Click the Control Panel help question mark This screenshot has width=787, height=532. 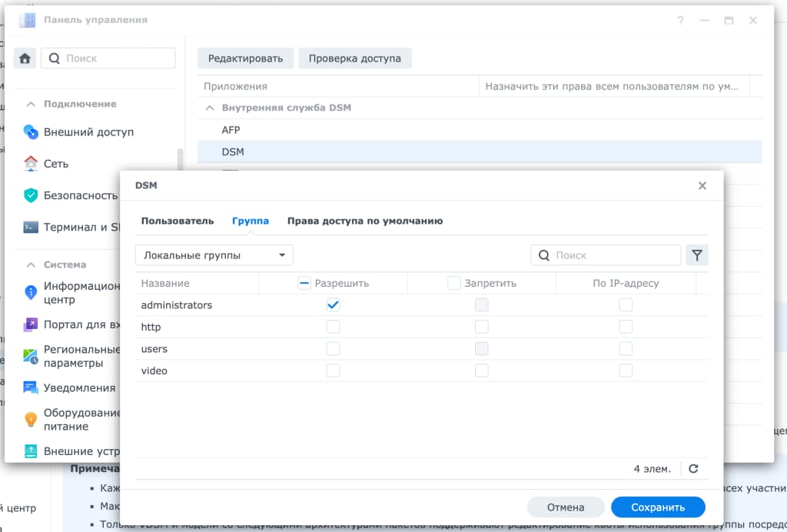680,21
